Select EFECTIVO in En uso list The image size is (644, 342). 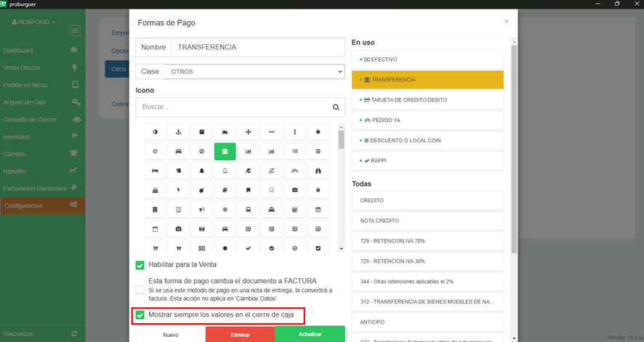click(x=427, y=60)
